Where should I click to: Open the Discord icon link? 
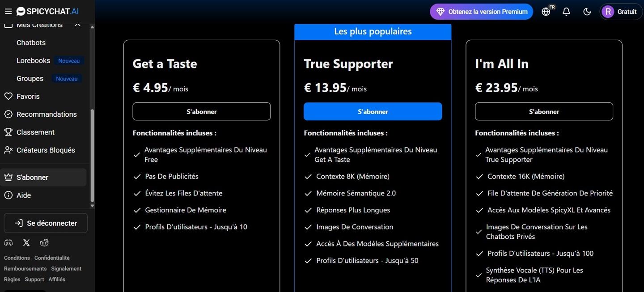coord(8,243)
